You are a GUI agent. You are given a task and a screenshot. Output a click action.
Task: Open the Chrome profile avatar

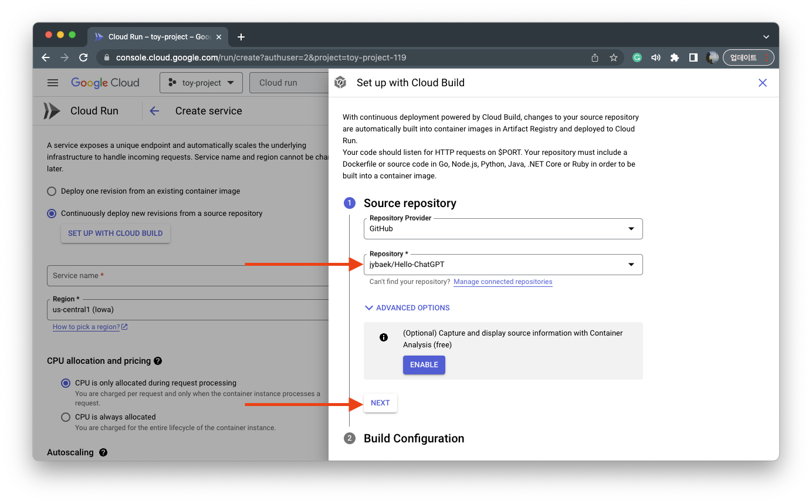click(x=712, y=57)
